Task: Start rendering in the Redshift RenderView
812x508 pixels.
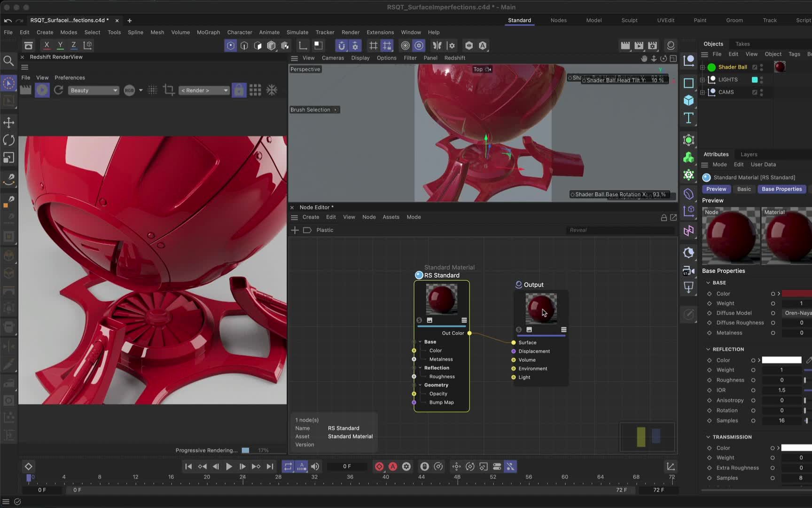Action: point(42,90)
